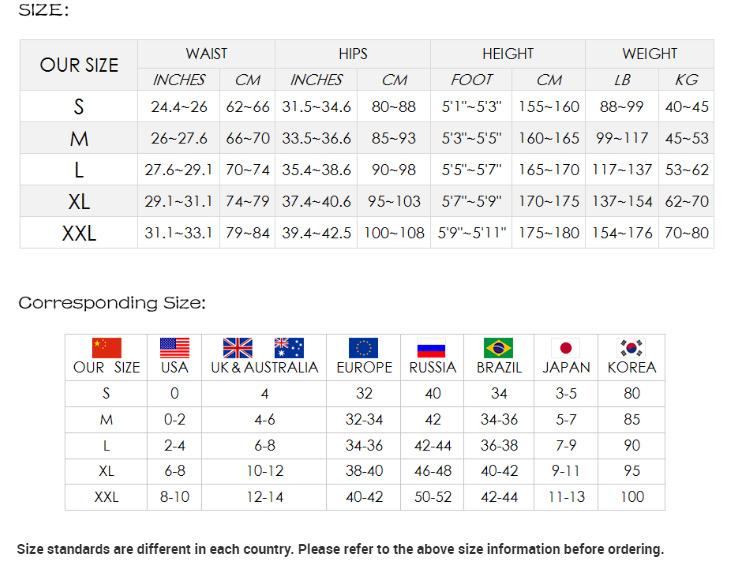Click the South Korea flag icon

pyautogui.click(x=632, y=347)
